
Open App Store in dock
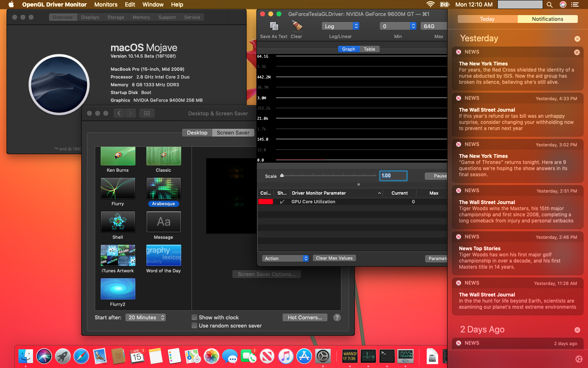[x=304, y=356]
